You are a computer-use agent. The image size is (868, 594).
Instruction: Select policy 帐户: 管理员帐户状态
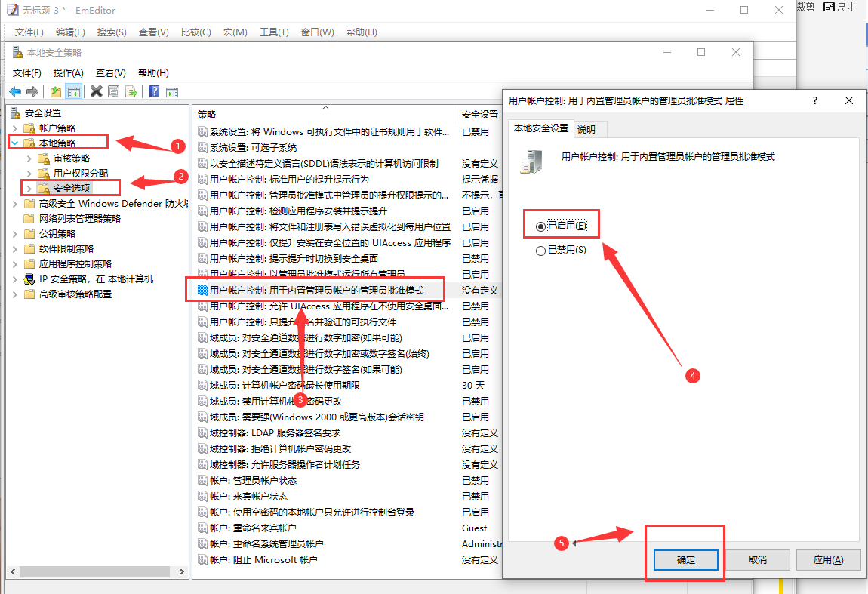(253, 481)
